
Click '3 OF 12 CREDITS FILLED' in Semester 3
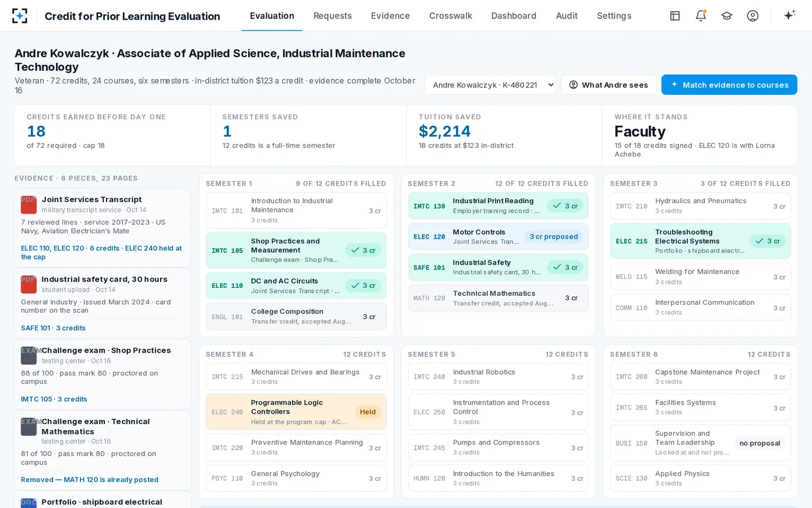[x=745, y=183]
